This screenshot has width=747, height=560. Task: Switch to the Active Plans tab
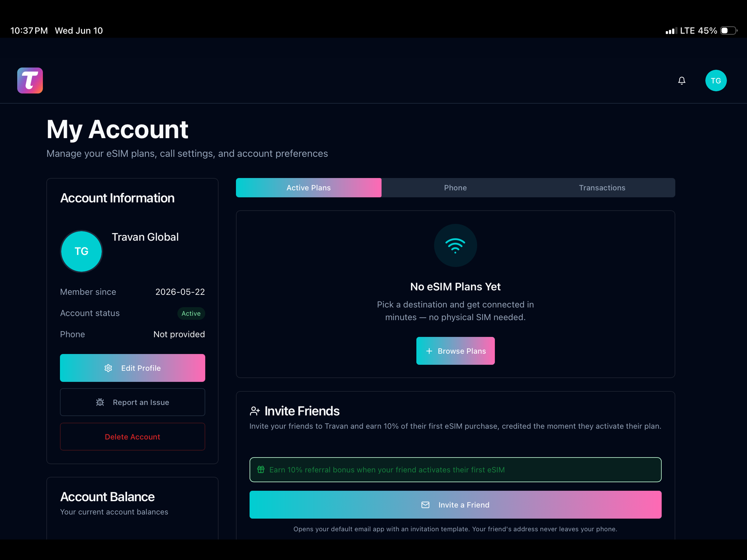tap(309, 188)
